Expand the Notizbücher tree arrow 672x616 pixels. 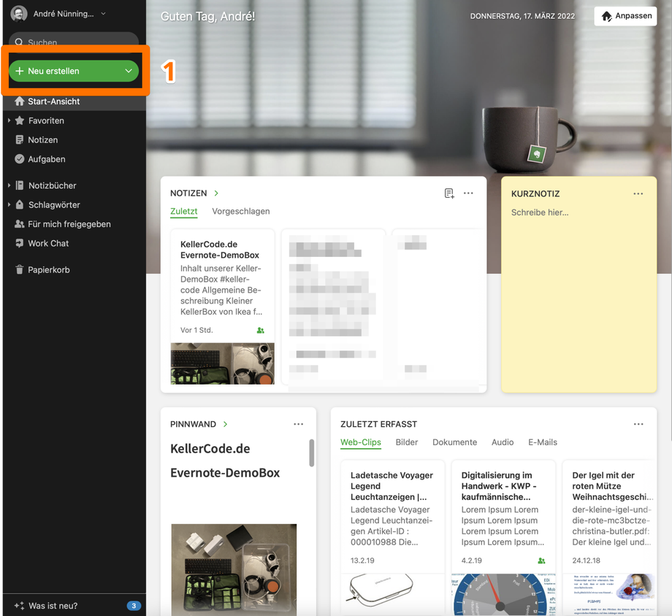point(9,185)
